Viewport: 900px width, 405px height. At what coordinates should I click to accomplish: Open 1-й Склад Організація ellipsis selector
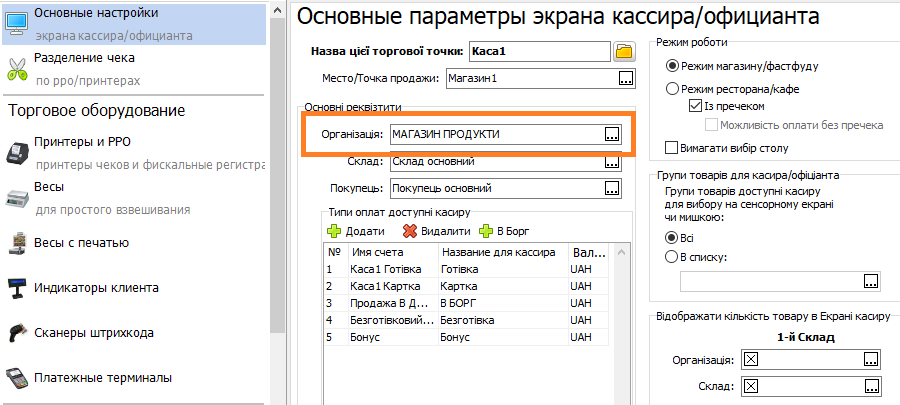pyautogui.click(x=871, y=360)
